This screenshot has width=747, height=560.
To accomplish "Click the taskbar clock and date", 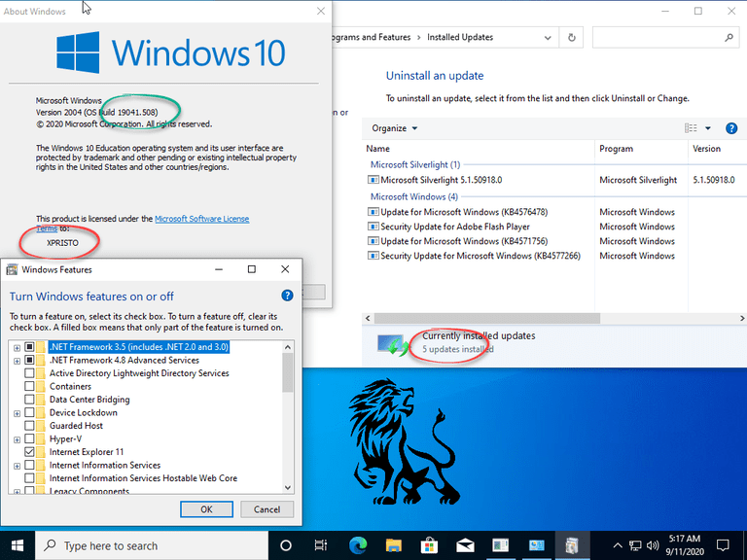I will click(685, 545).
